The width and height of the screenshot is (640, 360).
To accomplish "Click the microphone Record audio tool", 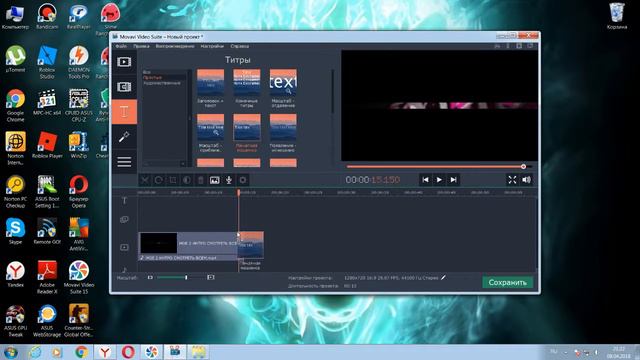I will 229,180.
